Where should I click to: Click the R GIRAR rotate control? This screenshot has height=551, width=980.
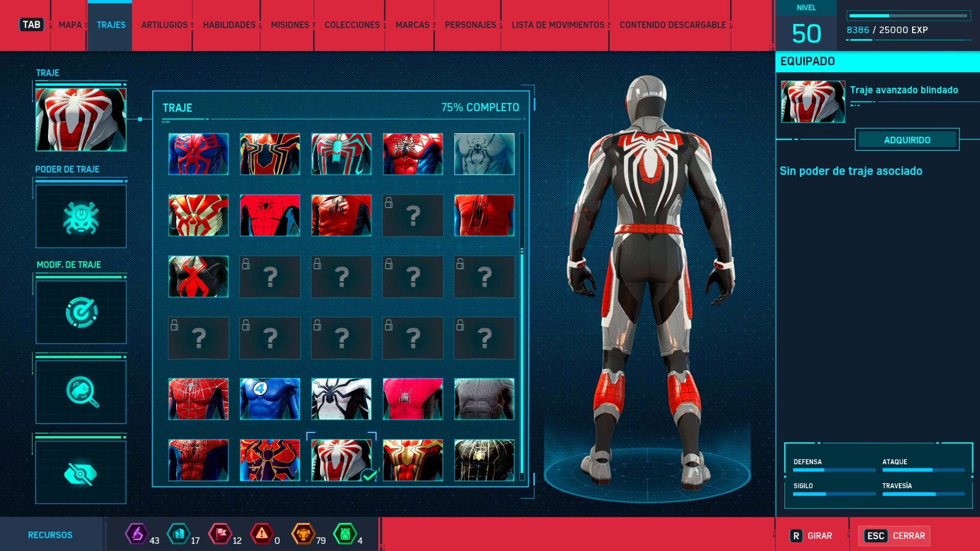[x=811, y=536]
